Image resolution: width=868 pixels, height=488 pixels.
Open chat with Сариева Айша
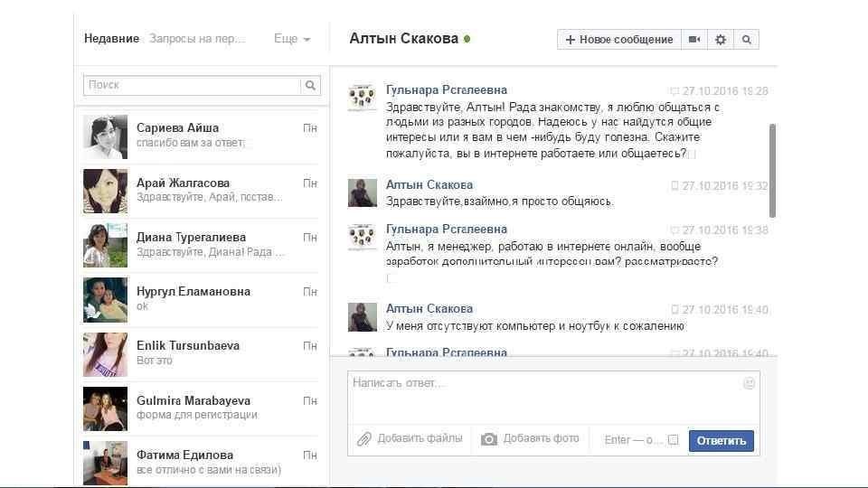click(x=202, y=136)
